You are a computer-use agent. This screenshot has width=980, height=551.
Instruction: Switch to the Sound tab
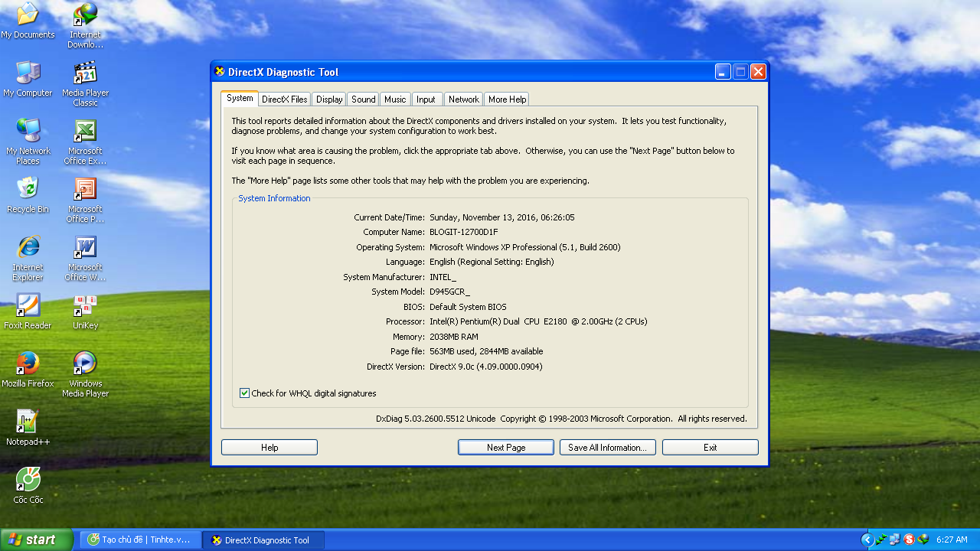click(x=362, y=99)
